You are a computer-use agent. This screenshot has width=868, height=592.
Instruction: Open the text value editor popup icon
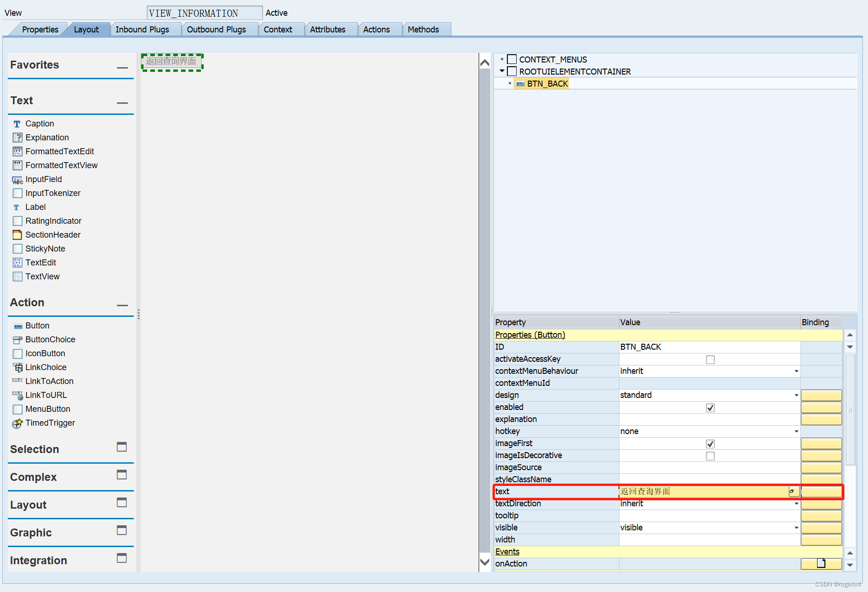coord(793,491)
